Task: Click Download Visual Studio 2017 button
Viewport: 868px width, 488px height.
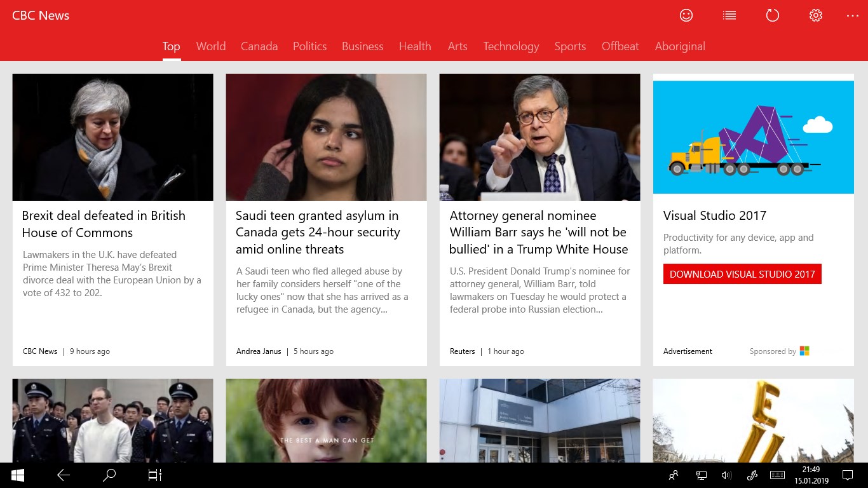Action: 742,274
